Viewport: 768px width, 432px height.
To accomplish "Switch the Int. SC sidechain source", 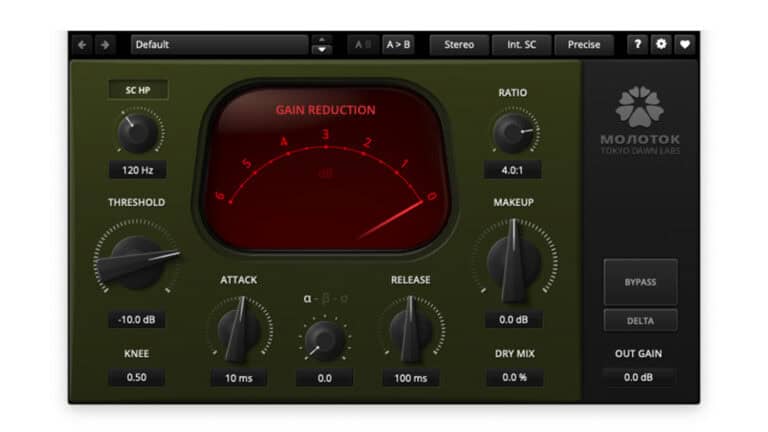I will [521, 45].
